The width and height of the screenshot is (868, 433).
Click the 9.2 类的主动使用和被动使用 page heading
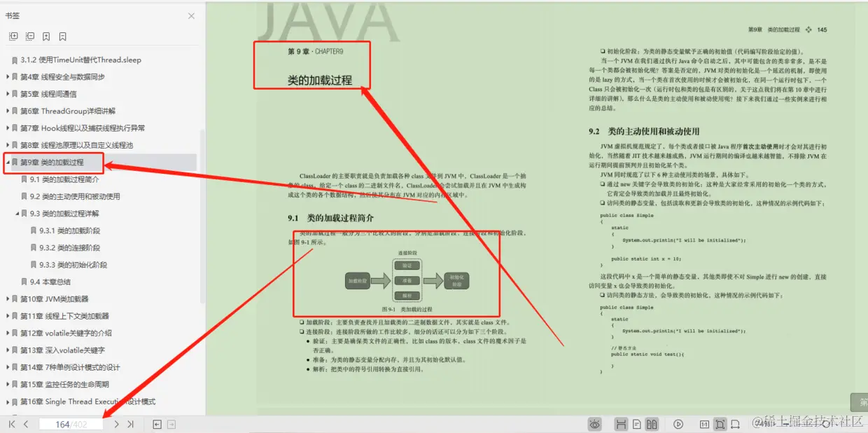[x=644, y=131]
